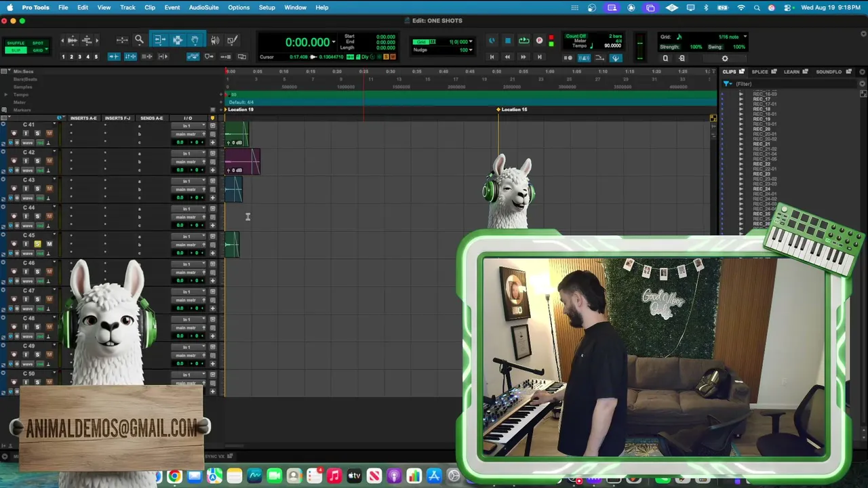Open Spotlight search in menu bar
Image resolution: width=868 pixels, height=488 pixels.
757,7
